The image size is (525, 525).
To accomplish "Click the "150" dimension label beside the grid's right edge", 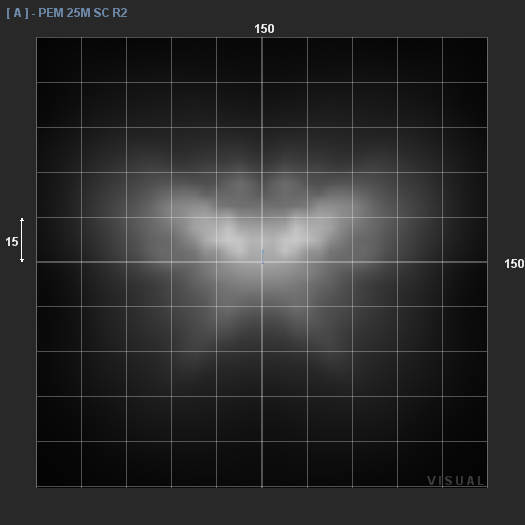I will (514, 264).
